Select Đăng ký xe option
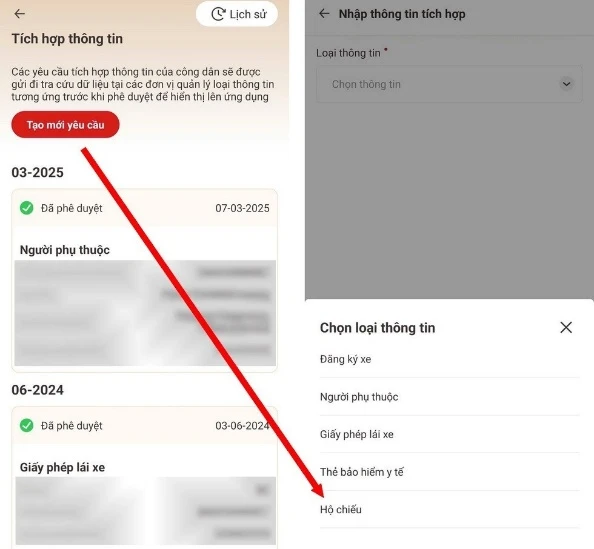 450,359
